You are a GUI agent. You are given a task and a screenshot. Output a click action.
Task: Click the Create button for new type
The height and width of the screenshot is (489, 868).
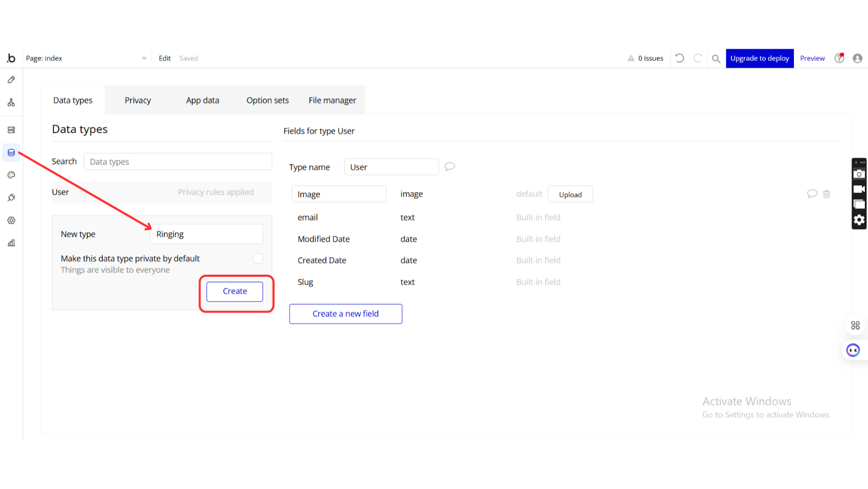click(x=234, y=291)
